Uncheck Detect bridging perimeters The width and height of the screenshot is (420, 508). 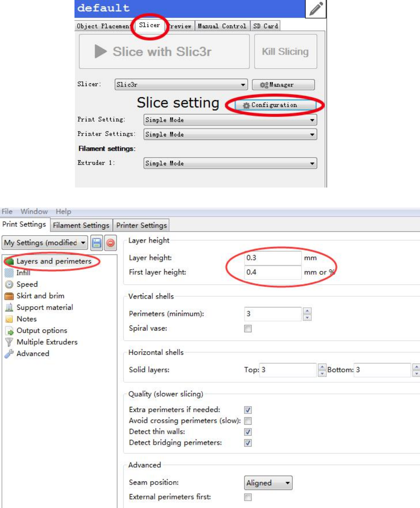[248, 443]
